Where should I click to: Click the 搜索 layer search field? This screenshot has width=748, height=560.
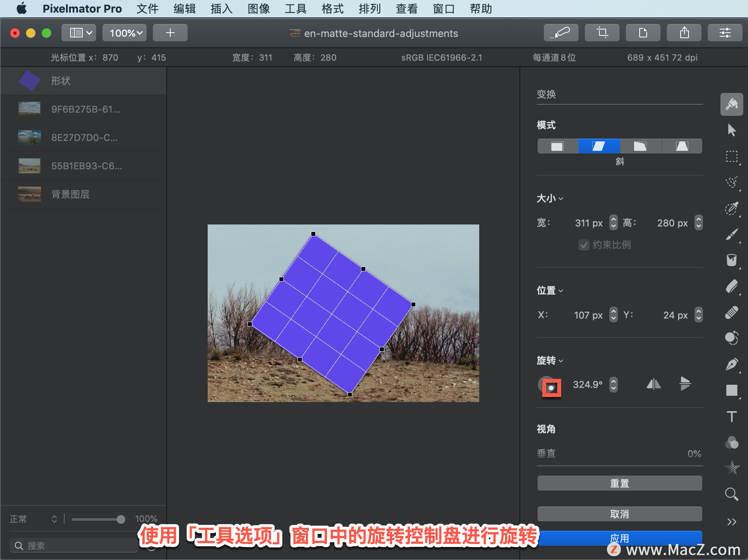74,545
